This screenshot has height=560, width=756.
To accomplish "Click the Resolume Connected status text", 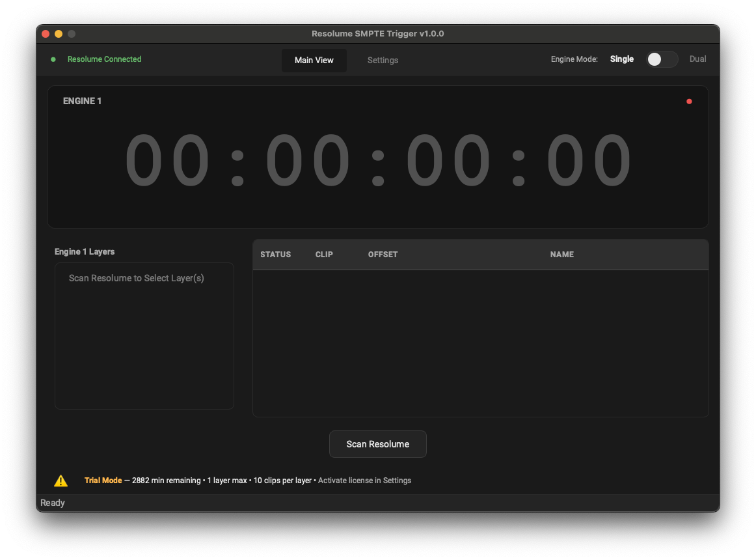I will click(104, 59).
